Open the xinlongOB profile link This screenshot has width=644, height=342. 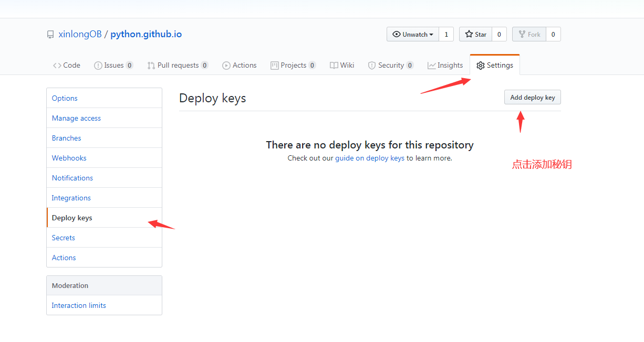80,35
